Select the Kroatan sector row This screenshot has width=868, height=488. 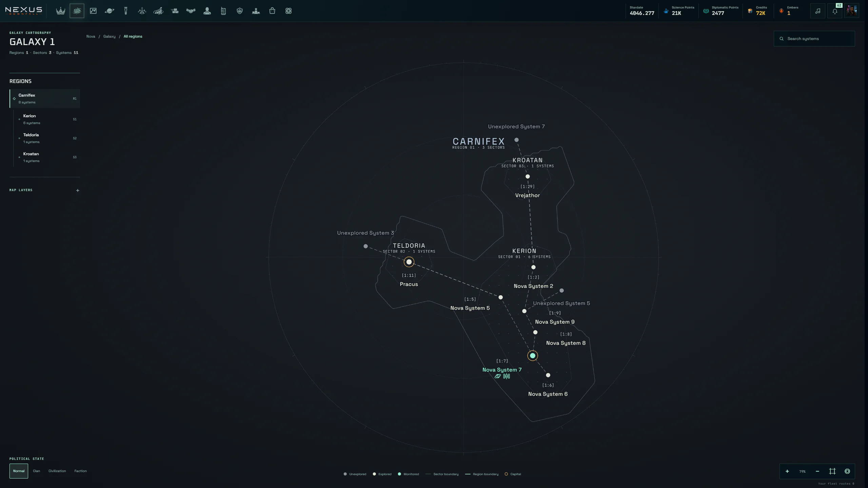[x=47, y=157]
